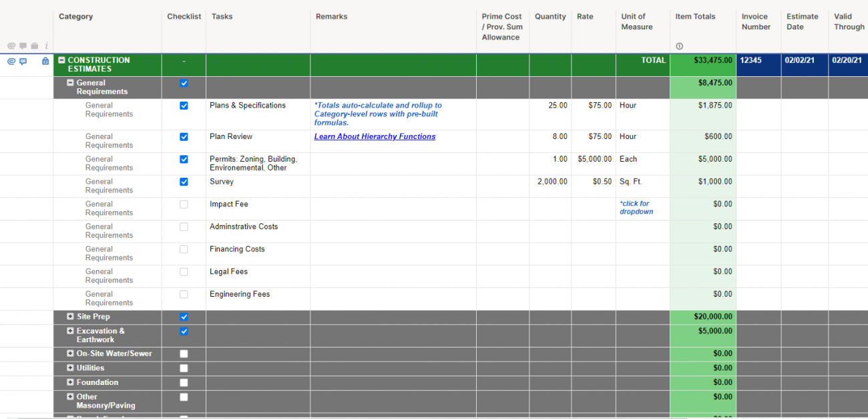Click the lock icon beside Construction Estimates

45,61
